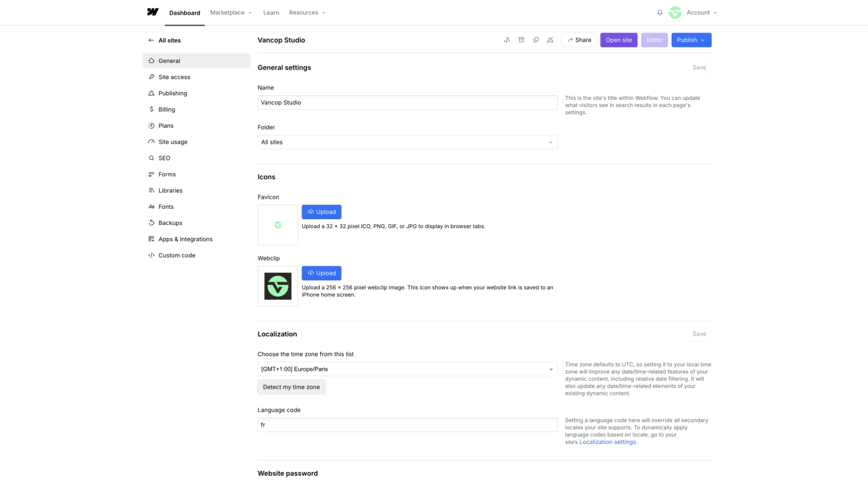Click the transfer site icon
This screenshot has width=868, height=488.
[507, 40]
